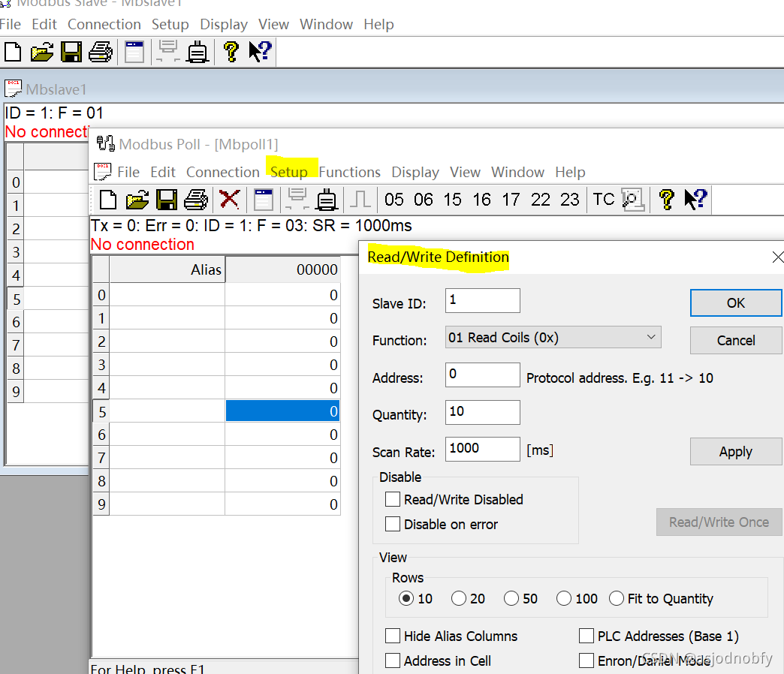
Task: Click Disconnect icon in Modbus Slave toolbar
Action: click(x=198, y=52)
